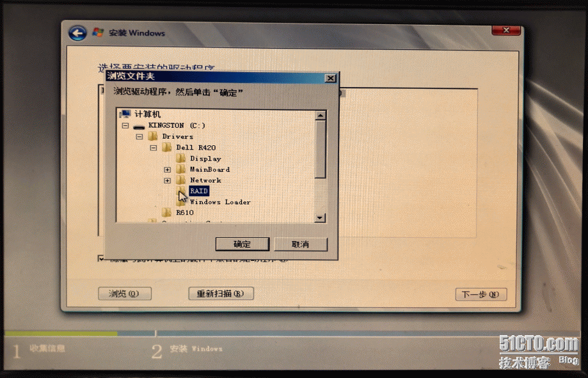
Task: Collapse the Dell R420 tree node
Action: pyautogui.click(x=153, y=148)
